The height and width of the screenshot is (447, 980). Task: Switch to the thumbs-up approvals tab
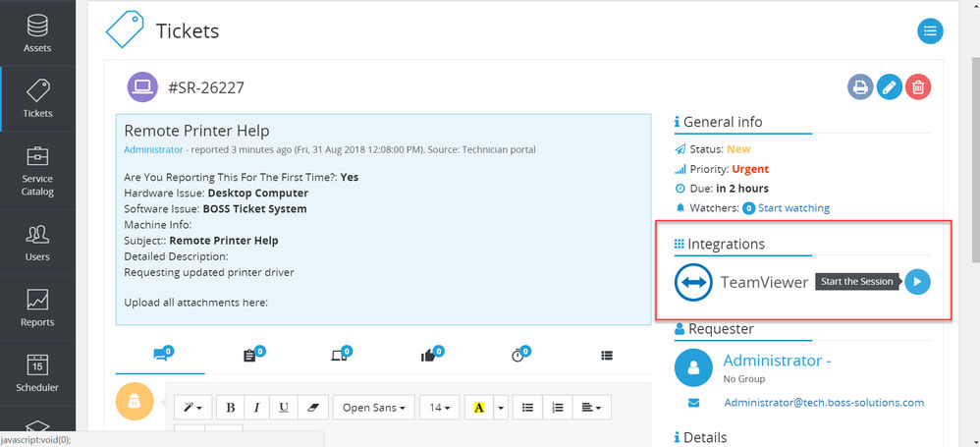429,355
